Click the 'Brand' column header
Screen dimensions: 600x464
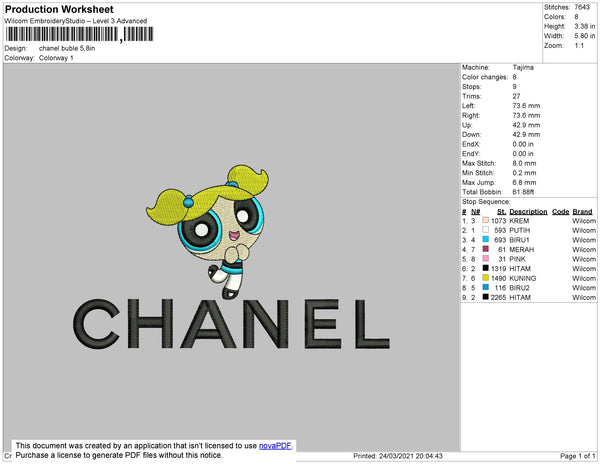582,212
